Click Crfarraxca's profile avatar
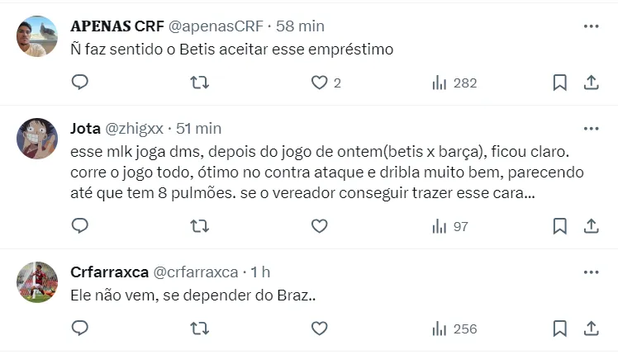Screen dimensions: 618x364 (37, 283)
